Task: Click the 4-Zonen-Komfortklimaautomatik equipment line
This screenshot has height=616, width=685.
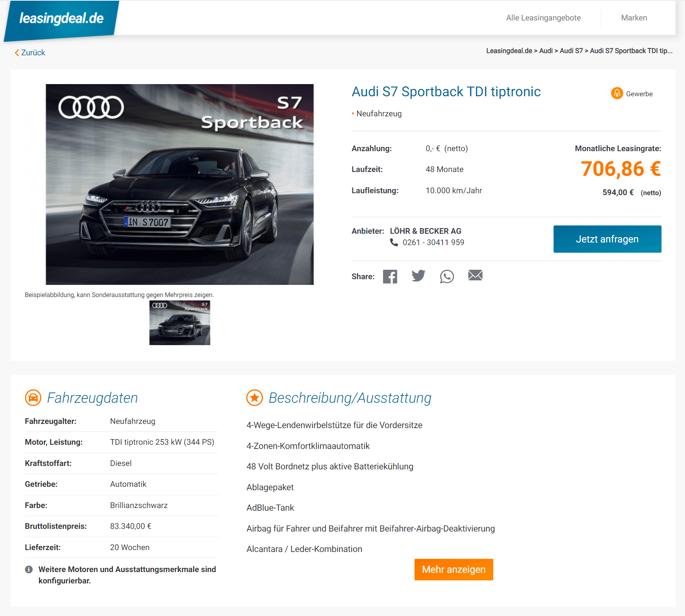Action: coord(308,446)
